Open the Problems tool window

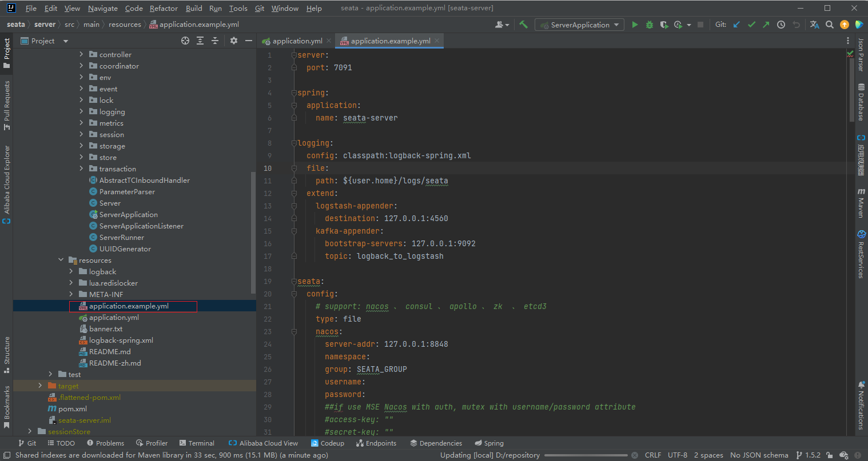[x=105, y=443]
